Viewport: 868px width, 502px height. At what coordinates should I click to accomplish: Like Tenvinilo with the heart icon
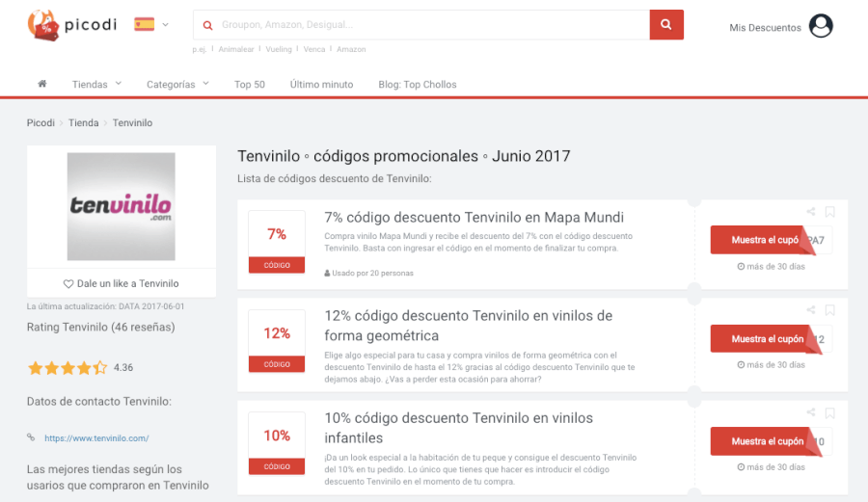click(x=68, y=283)
